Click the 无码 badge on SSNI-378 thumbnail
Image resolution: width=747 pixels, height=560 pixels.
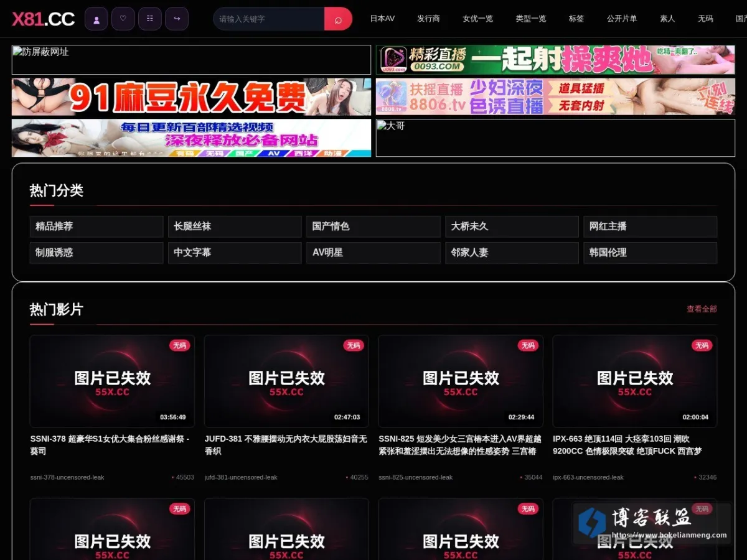(179, 345)
